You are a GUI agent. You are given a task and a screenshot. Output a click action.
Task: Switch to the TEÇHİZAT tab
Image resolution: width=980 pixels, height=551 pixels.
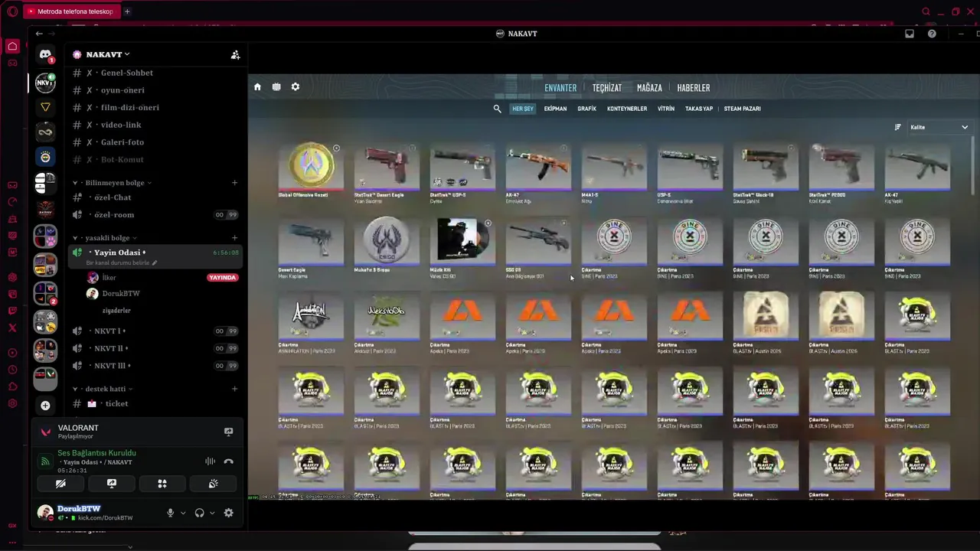(607, 88)
